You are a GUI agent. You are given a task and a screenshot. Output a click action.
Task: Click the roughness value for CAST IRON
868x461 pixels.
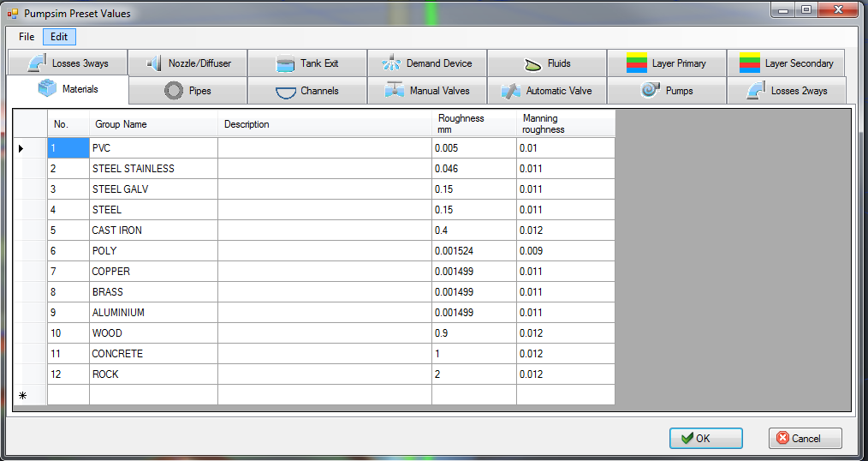(x=473, y=230)
